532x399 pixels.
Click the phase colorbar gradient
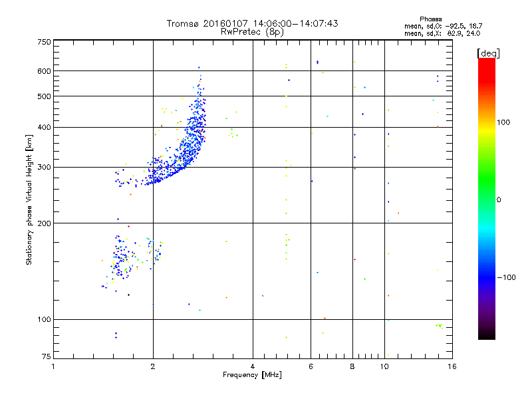(x=487, y=199)
